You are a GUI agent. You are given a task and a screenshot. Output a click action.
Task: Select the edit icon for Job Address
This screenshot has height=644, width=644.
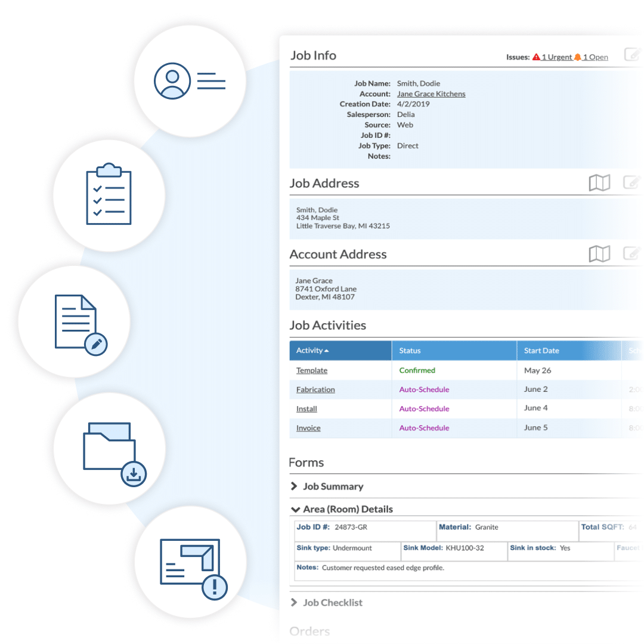633,183
